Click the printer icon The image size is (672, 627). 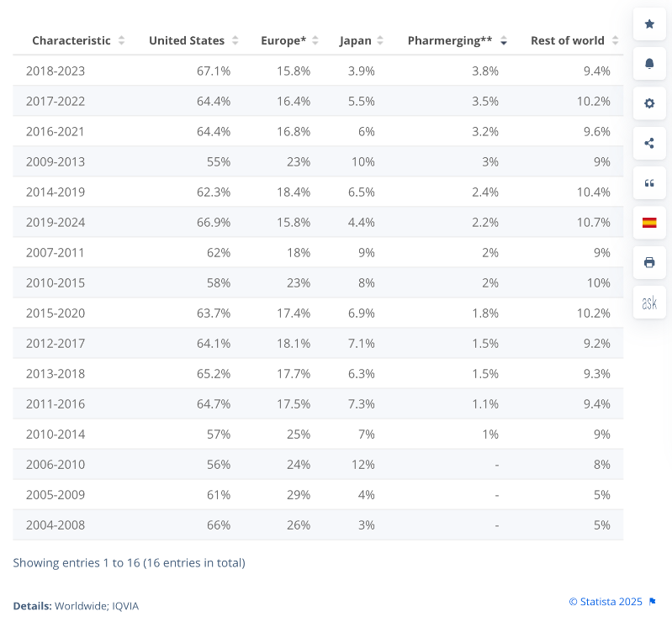(649, 262)
